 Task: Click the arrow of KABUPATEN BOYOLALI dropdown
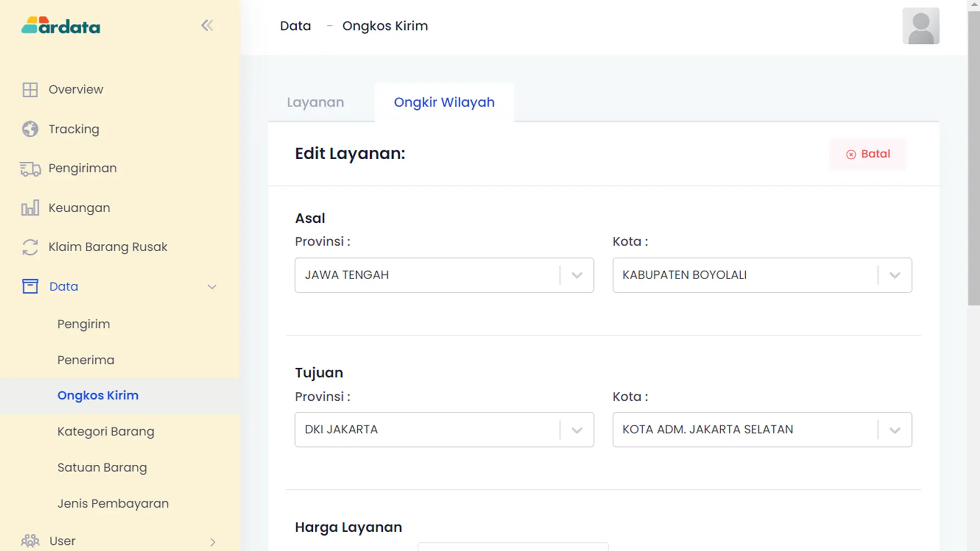point(895,275)
